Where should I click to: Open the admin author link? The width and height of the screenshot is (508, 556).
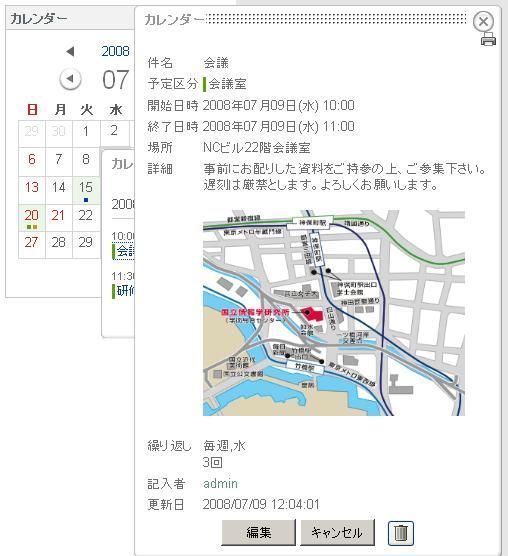(x=220, y=483)
